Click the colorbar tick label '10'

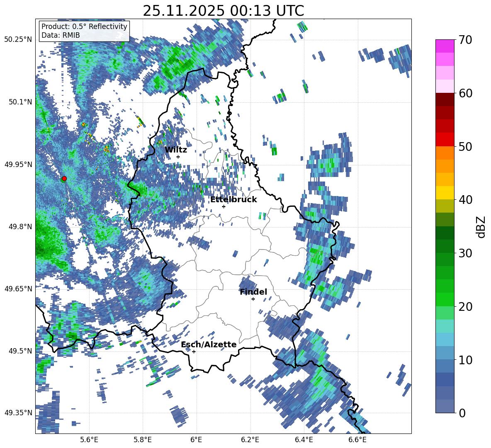465,360
